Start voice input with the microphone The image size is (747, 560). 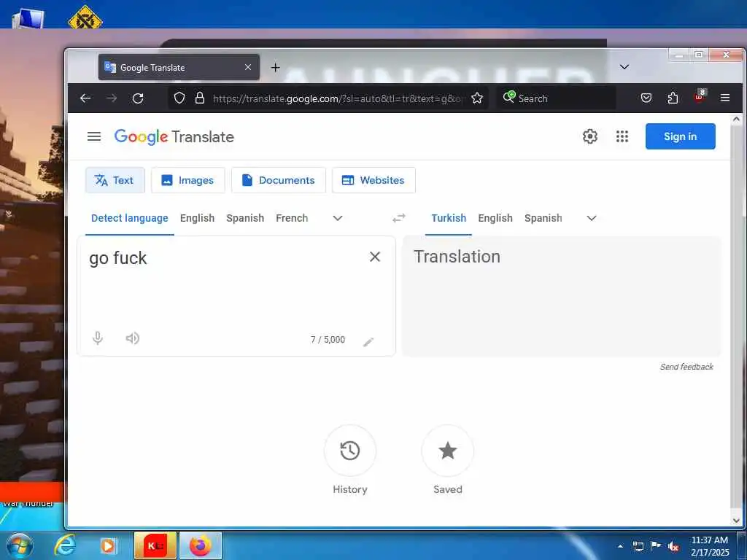(x=98, y=338)
